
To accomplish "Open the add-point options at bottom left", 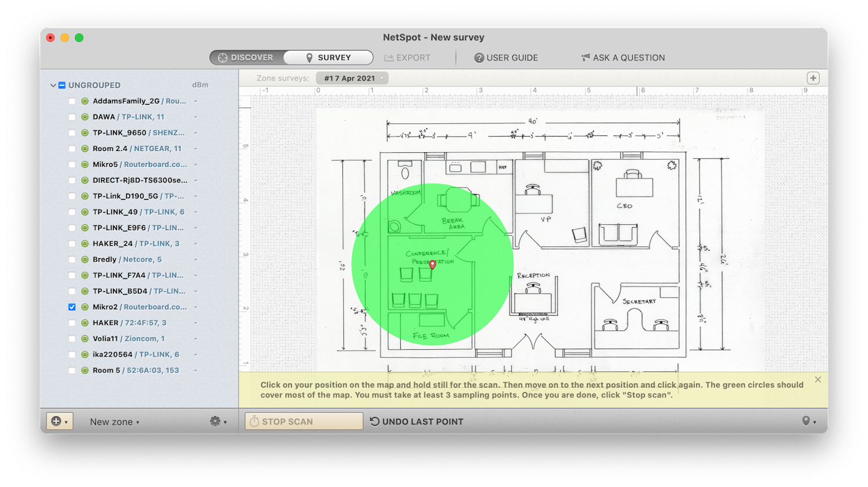I will [x=59, y=421].
